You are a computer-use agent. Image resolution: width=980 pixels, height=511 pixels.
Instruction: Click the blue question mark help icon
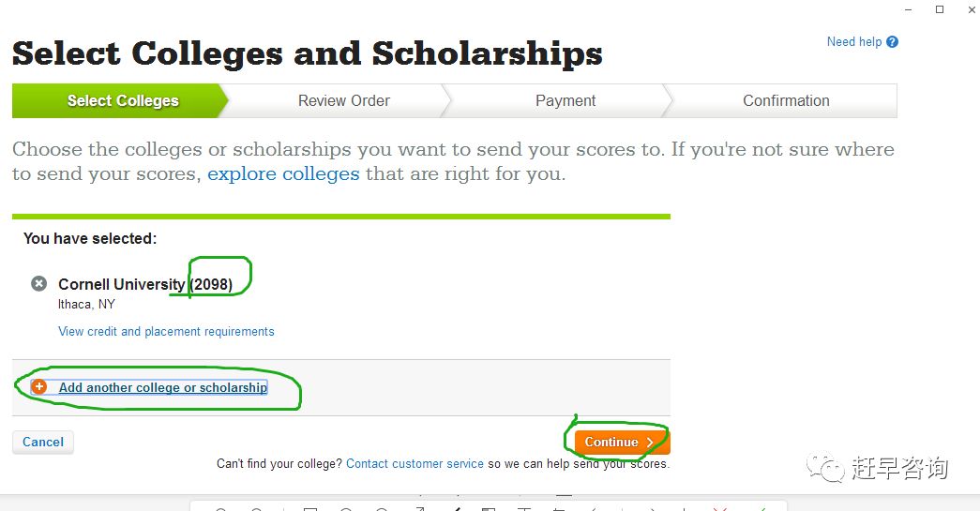[893, 42]
